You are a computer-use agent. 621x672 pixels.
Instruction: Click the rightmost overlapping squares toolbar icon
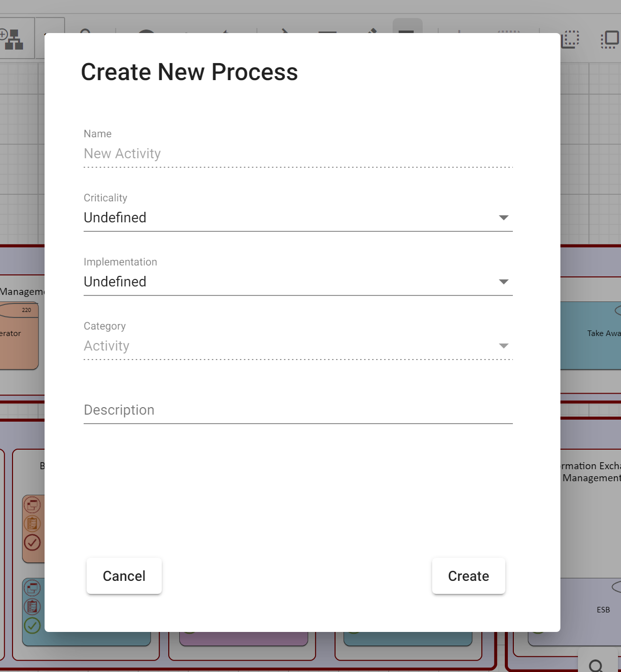click(609, 39)
